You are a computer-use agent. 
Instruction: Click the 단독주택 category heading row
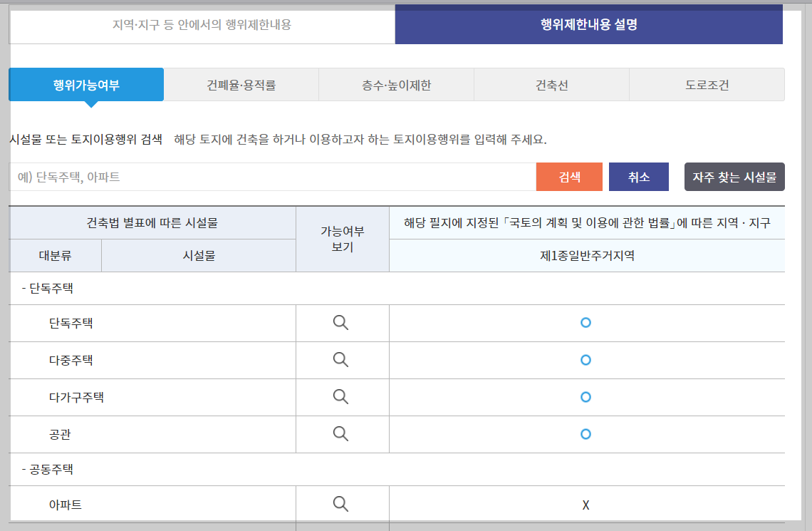(397, 288)
